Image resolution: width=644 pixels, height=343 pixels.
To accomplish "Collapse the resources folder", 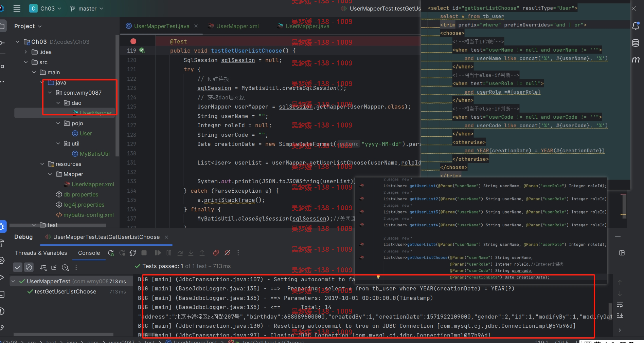I will coord(42,164).
